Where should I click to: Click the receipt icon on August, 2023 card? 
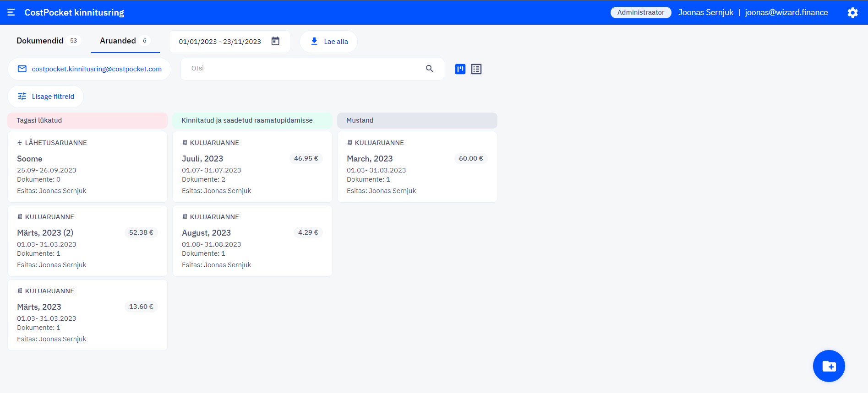185,217
